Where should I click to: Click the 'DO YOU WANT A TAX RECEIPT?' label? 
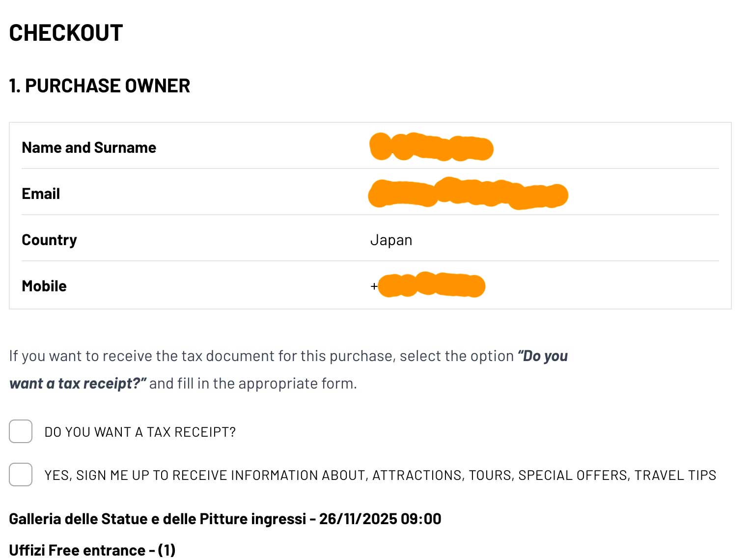coord(140,432)
